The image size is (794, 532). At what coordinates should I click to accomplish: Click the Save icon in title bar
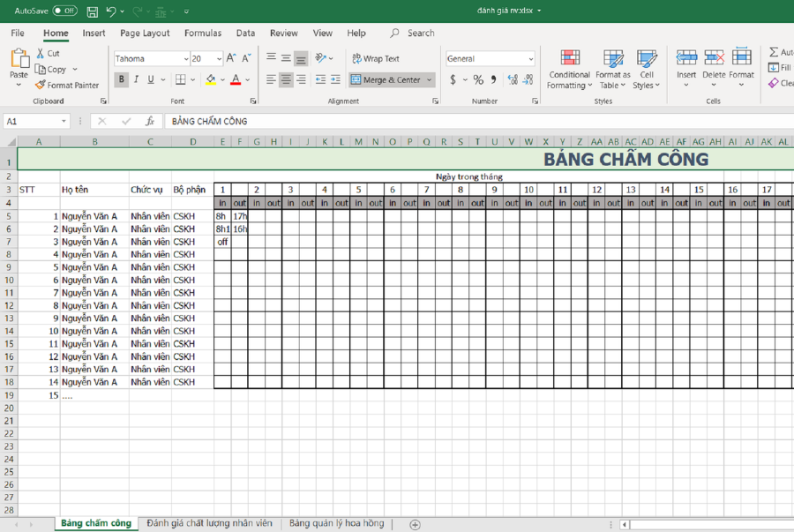point(92,11)
